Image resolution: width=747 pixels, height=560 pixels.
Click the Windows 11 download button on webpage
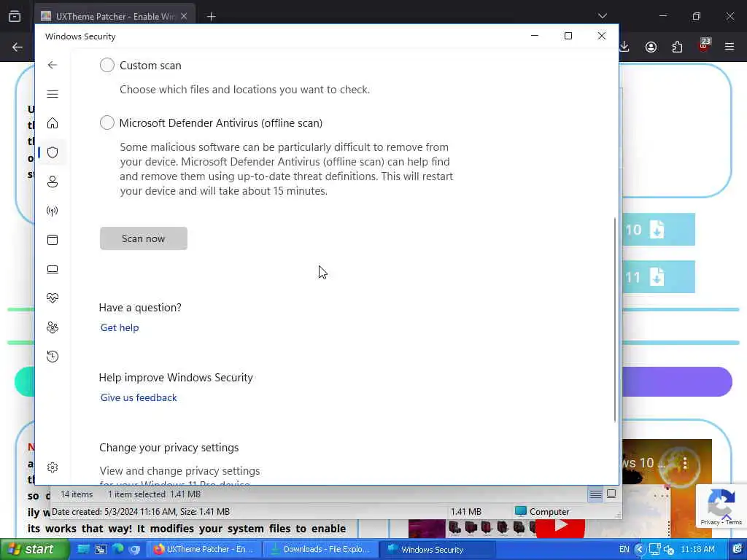click(x=659, y=276)
